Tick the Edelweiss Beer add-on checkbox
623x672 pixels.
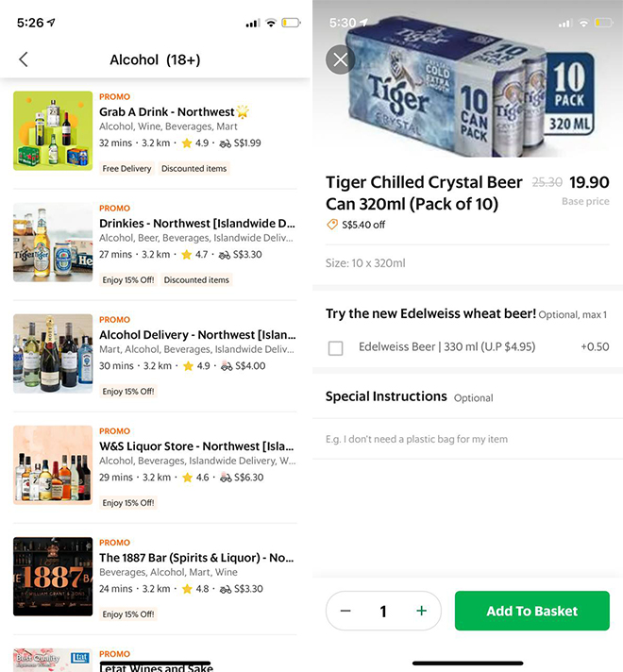tap(335, 348)
